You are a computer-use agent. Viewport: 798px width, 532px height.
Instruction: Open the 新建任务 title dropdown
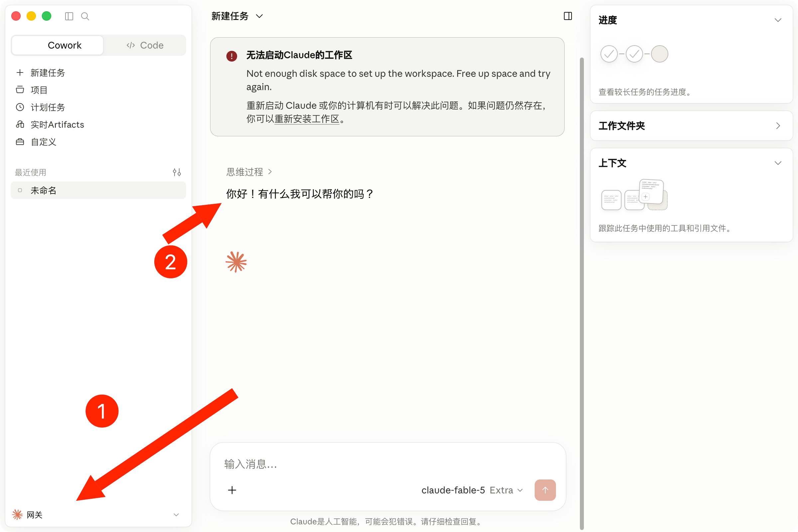[237, 16]
